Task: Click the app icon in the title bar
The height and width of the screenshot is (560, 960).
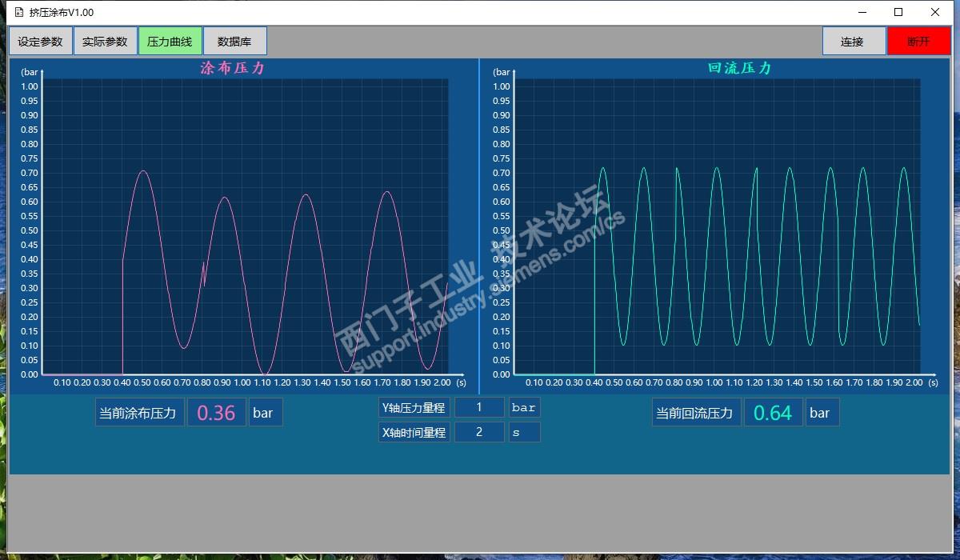Action: [19, 12]
